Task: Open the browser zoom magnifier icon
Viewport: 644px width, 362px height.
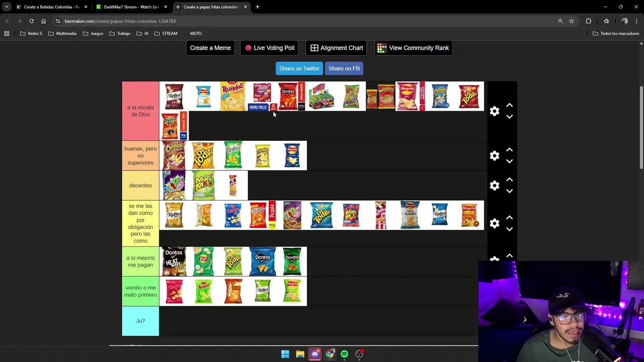Action: tap(560, 21)
